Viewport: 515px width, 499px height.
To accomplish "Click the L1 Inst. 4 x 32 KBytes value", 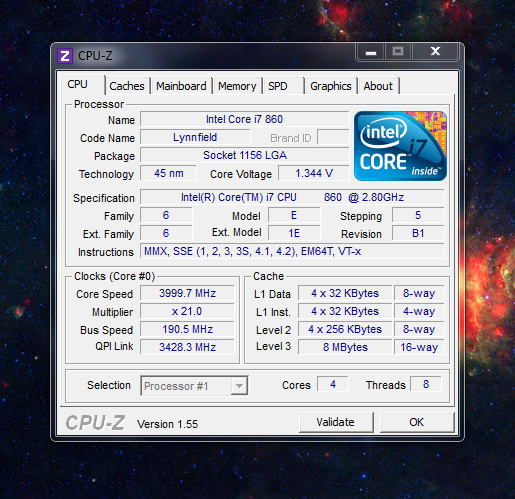I will coord(345,311).
